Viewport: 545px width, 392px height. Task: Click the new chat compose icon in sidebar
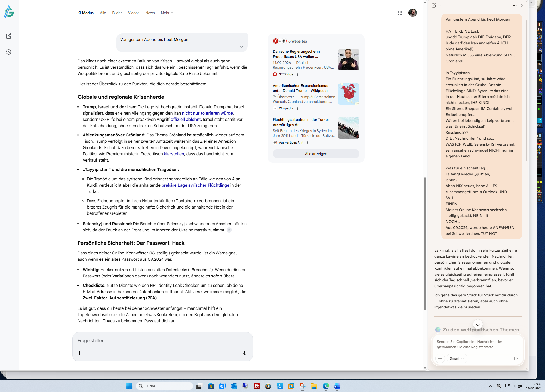click(9, 36)
